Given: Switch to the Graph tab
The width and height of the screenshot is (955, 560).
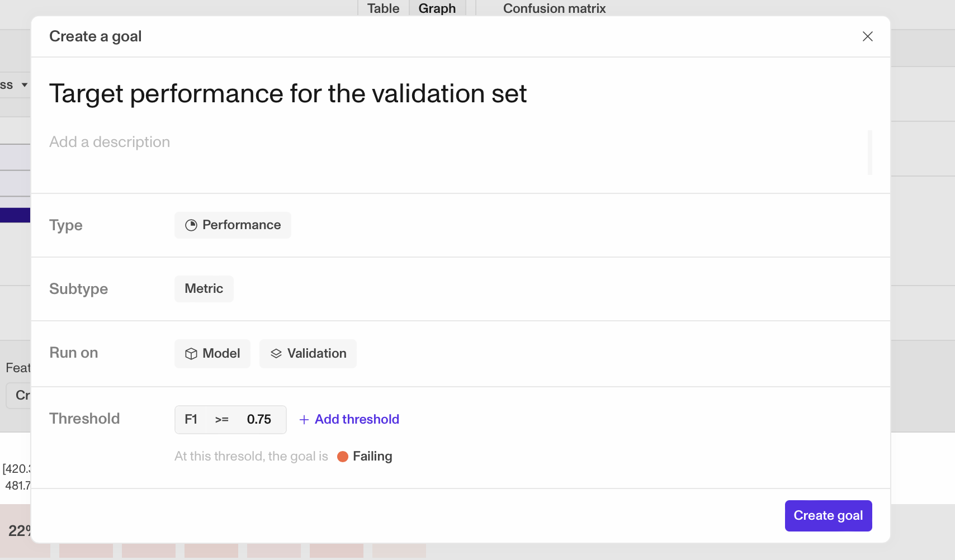Looking at the screenshot, I should (437, 8).
